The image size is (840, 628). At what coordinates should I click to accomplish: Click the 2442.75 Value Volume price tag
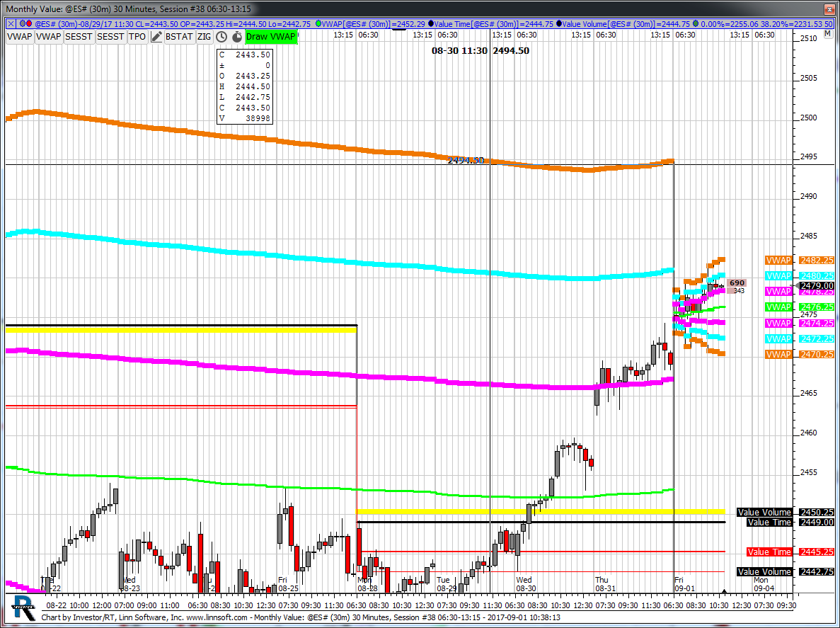pos(817,572)
